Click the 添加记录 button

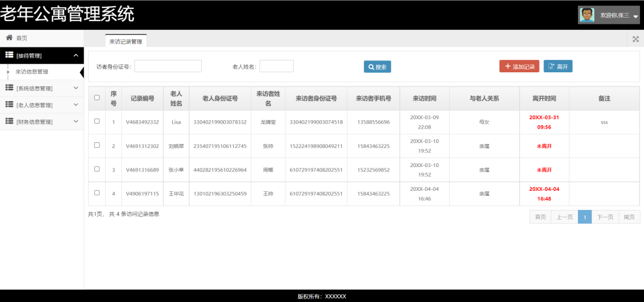pyautogui.click(x=520, y=66)
